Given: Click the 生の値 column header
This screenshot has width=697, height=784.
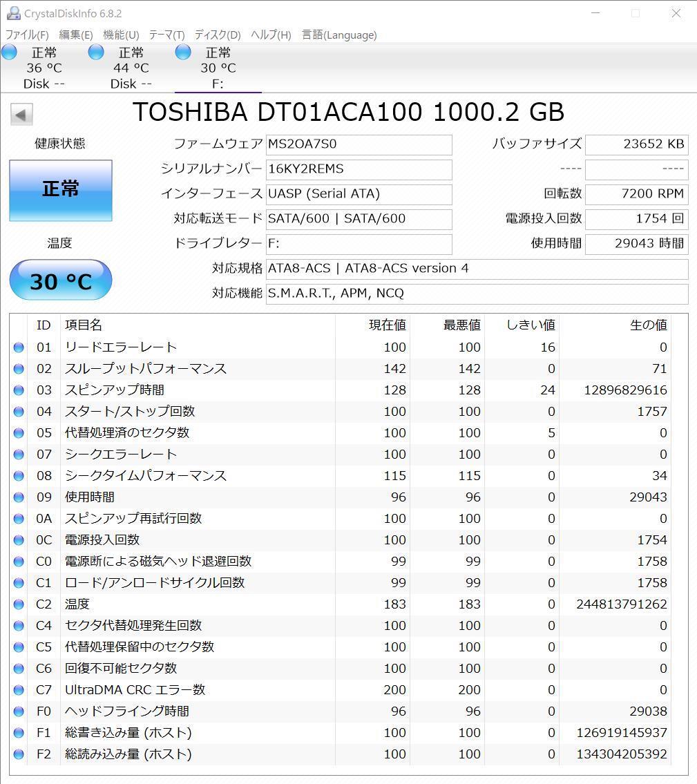Looking at the screenshot, I should (x=615, y=325).
